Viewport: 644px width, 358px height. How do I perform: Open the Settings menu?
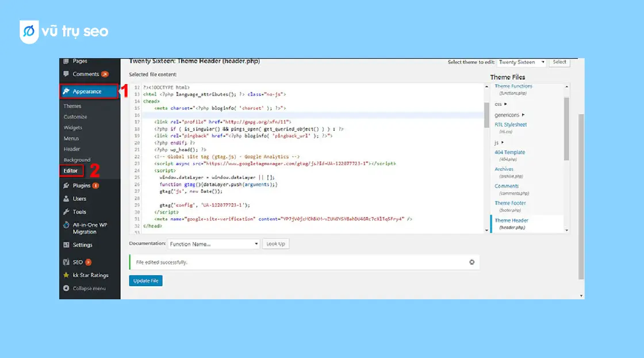coord(82,245)
